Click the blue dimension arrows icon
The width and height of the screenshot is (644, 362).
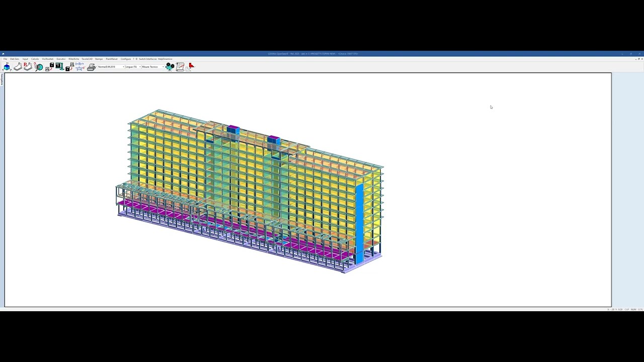tap(79, 66)
